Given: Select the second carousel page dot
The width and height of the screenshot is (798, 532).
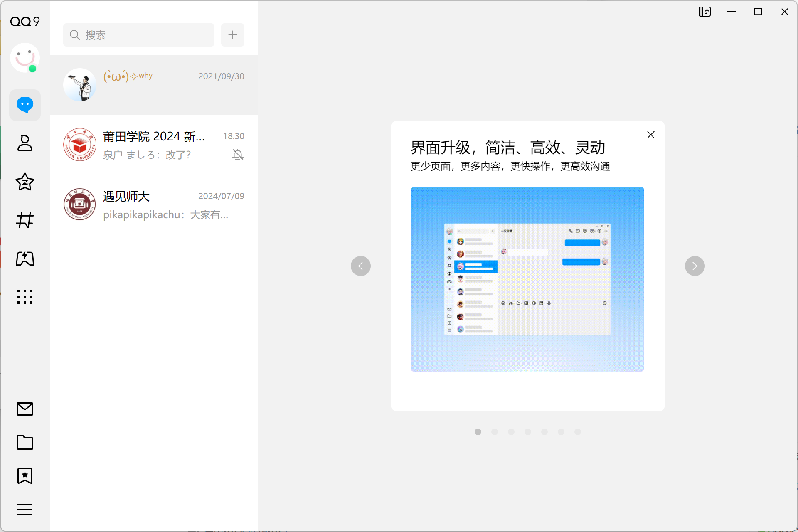Looking at the screenshot, I should (495, 432).
